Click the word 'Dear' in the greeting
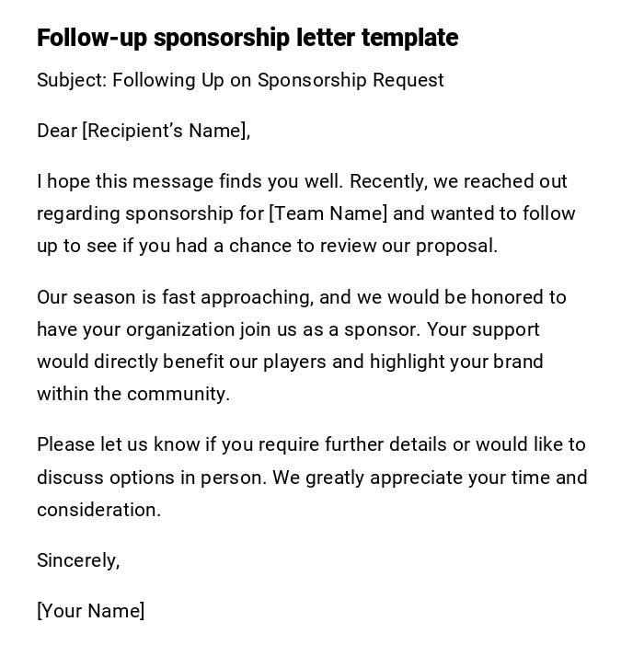This screenshot has width=644, height=668. pyautogui.click(x=57, y=131)
